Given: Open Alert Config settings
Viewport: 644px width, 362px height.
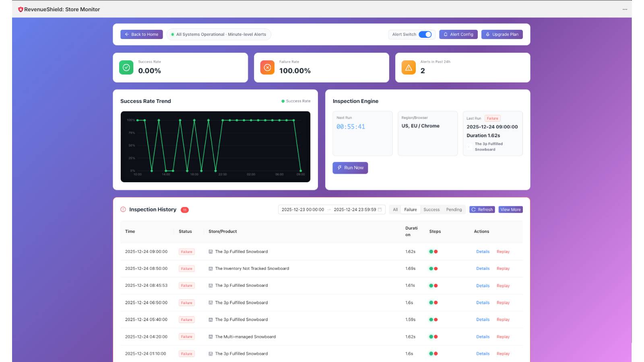Looking at the screenshot, I should click(x=458, y=35).
